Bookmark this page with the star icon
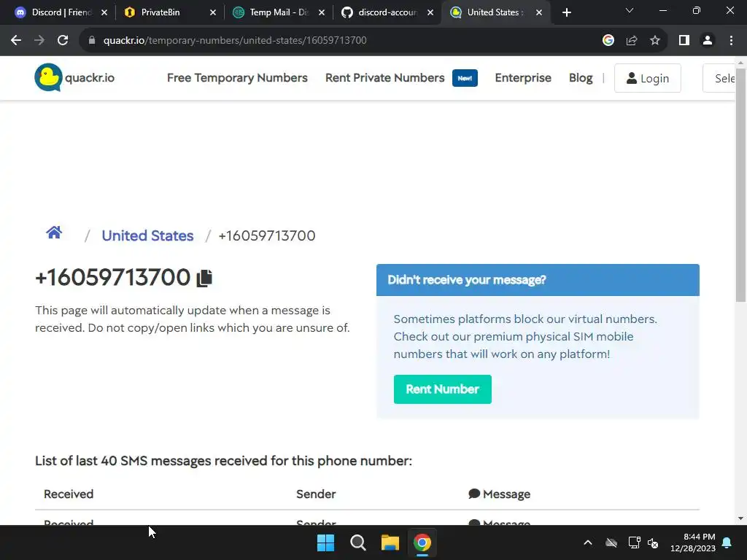 (655, 41)
